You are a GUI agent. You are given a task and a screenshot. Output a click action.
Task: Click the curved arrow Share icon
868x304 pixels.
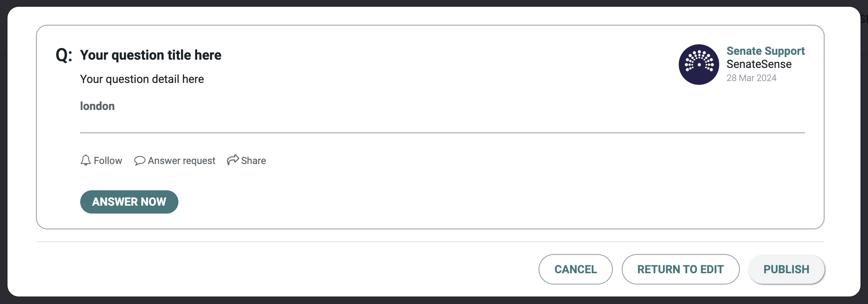tap(233, 160)
